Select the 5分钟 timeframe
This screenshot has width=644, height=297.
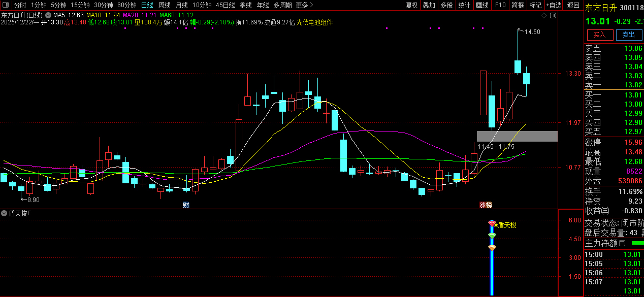pyautogui.click(x=58, y=5)
